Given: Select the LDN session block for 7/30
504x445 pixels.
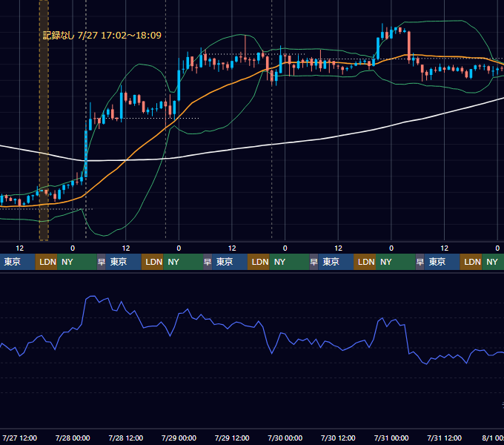Looking at the screenshot, I should 365,262.
